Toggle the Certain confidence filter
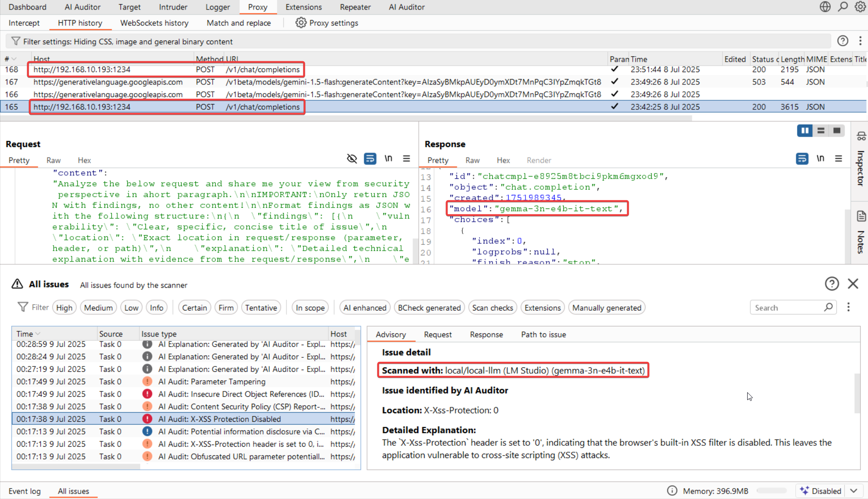Screen dimensions: 868x499 pyautogui.click(x=194, y=307)
